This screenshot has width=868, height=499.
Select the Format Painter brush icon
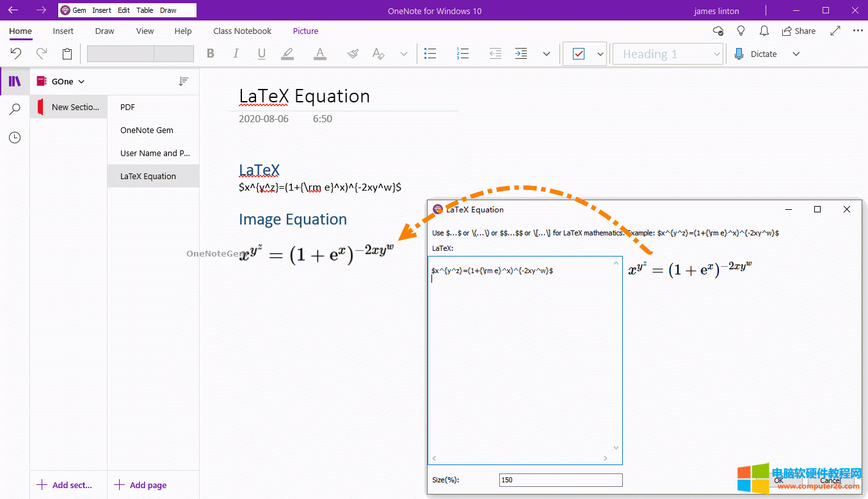coord(353,54)
